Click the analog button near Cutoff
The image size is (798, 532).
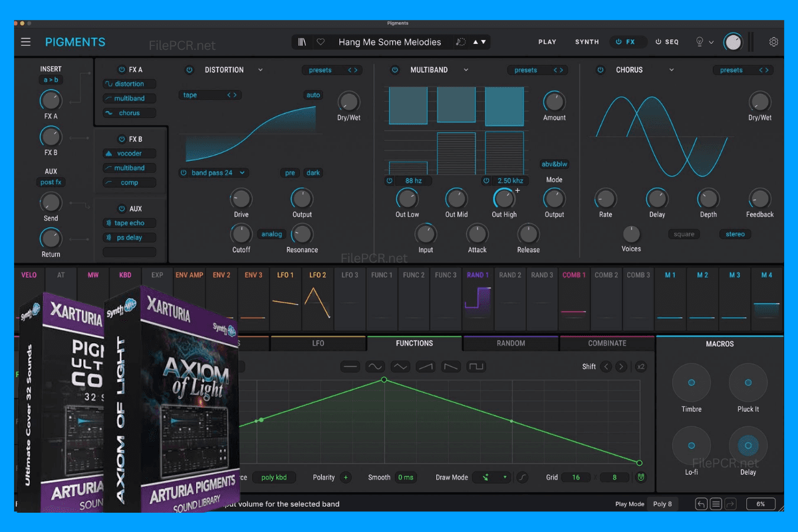[x=271, y=234]
